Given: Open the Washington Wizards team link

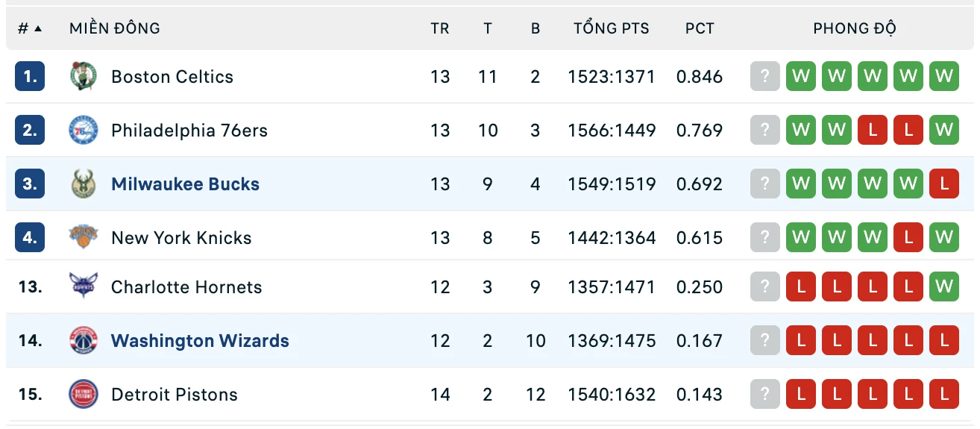Looking at the screenshot, I should (200, 341).
